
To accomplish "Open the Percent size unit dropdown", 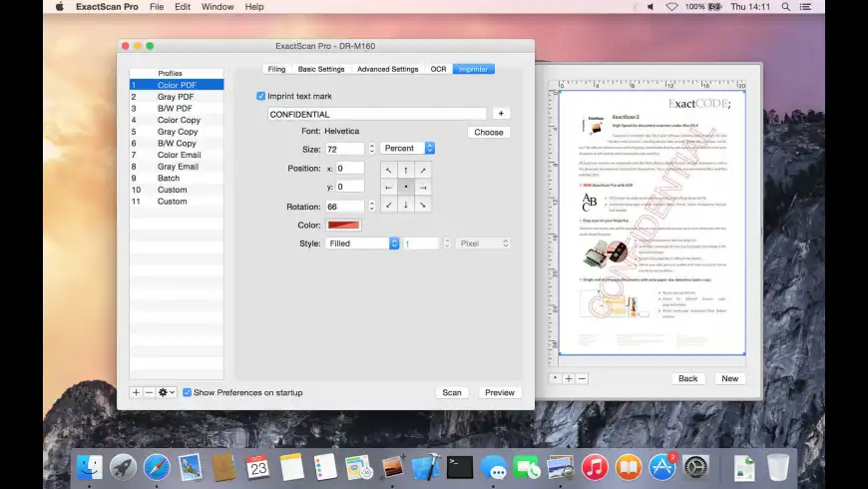I will [407, 149].
